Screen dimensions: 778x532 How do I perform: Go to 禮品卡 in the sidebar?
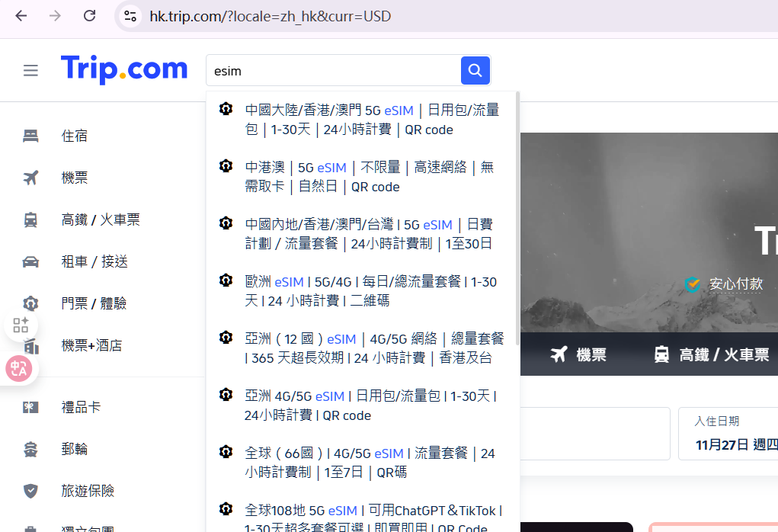pyautogui.click(x=81, y=407)
